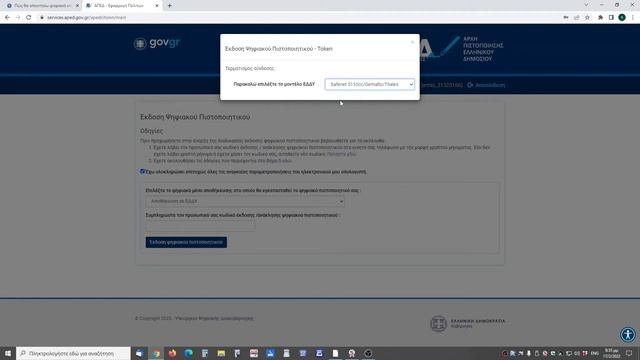
Task: Bookmark this page with the star icon
Action: 587,18
